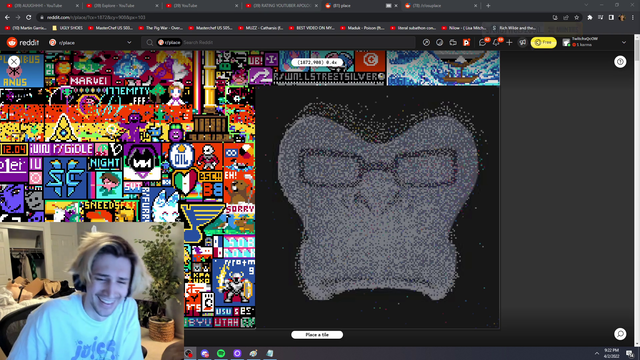
Task: Open the r/place community dropdown
Action: (90, 42)
